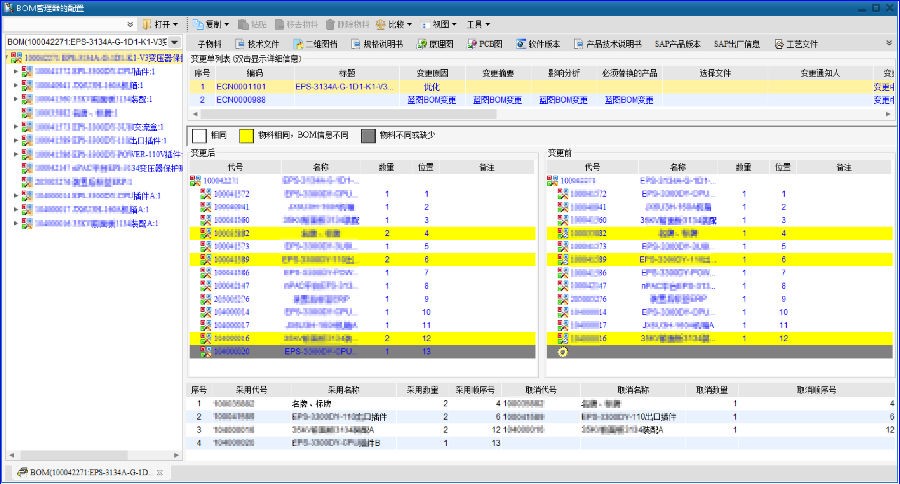Click the gray legend color swatch
This screenshot has width=900, height=484.
tap(369, 135)
